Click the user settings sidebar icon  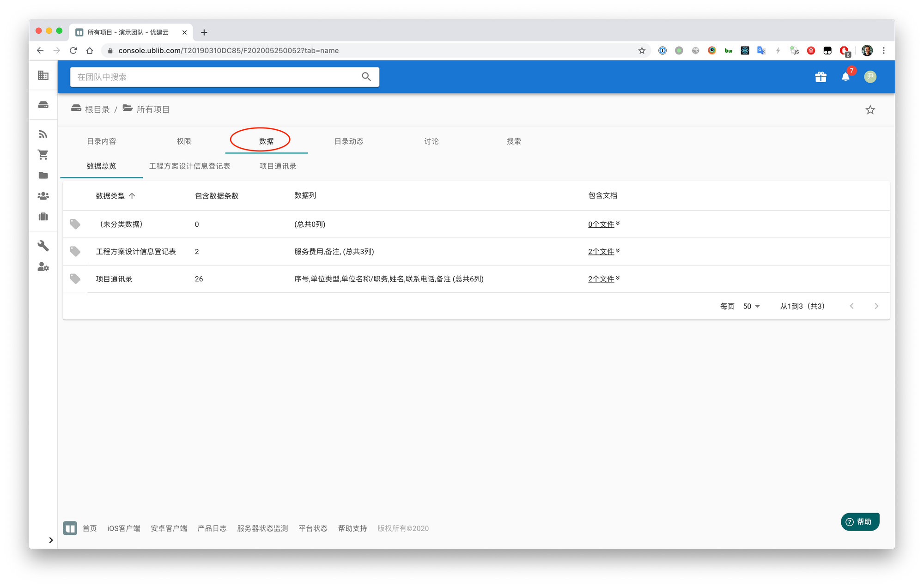coord(43,267)
